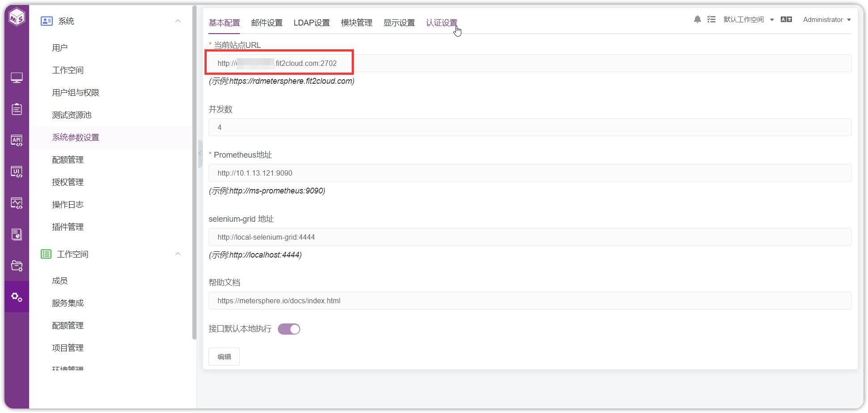Screen dimensions: 868x413
Task: Open the performance testing sidebar icon
Action: [x=17, y=203]
